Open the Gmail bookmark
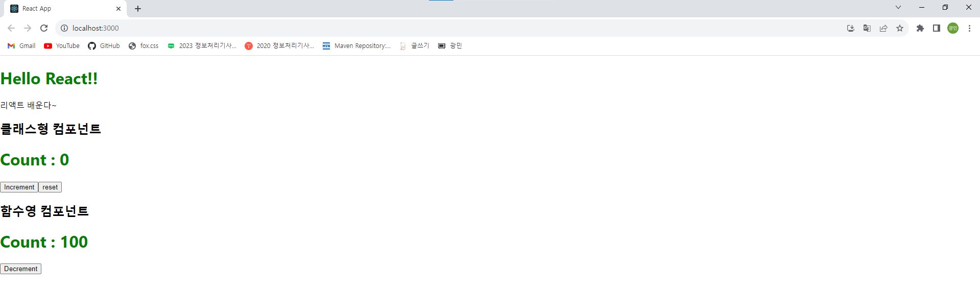This screenshot has width=980, height=290. point(21,46)
